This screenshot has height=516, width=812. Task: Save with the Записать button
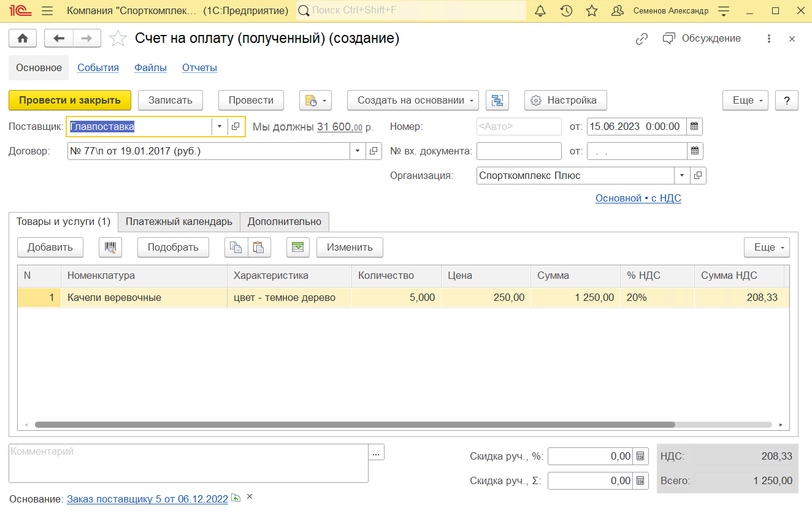tap(170, 101)
